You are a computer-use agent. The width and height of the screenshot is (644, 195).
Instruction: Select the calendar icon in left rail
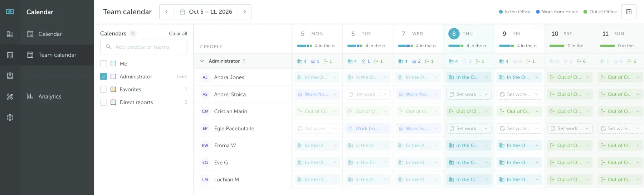(x=10, y=55)
